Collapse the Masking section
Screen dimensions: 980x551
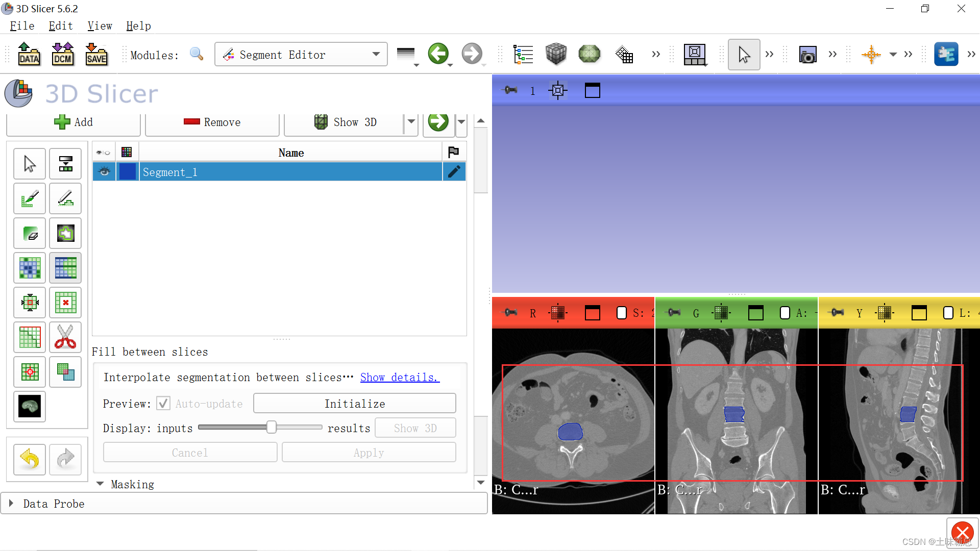pyautogui.click(x=100, y=484)
